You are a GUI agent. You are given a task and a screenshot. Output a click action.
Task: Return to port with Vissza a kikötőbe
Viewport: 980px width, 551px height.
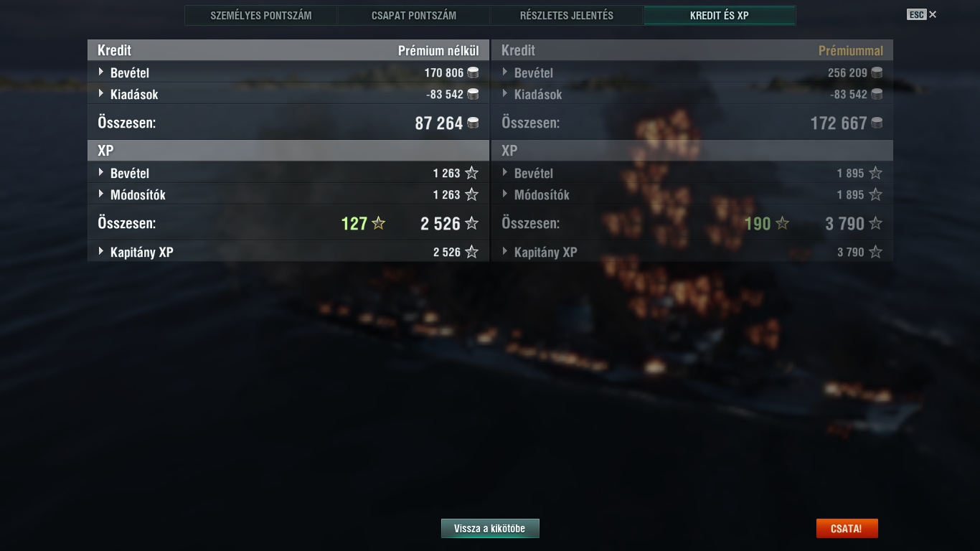490,529
